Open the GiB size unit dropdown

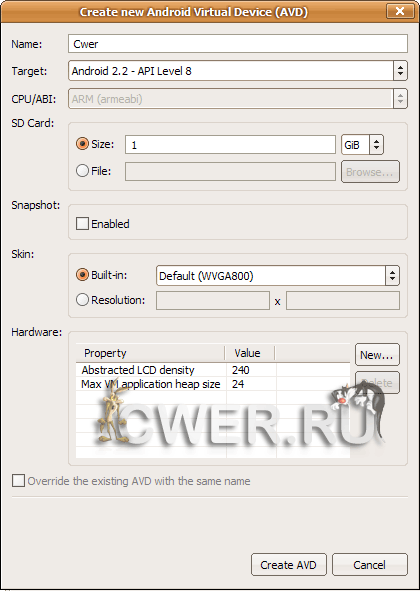point(362,145)
